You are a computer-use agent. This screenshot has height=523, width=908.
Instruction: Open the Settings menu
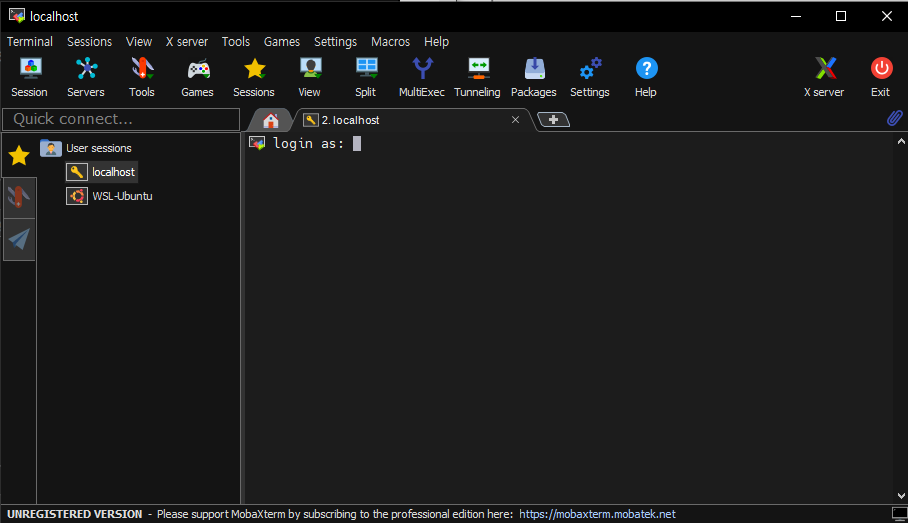pos(335,42)
